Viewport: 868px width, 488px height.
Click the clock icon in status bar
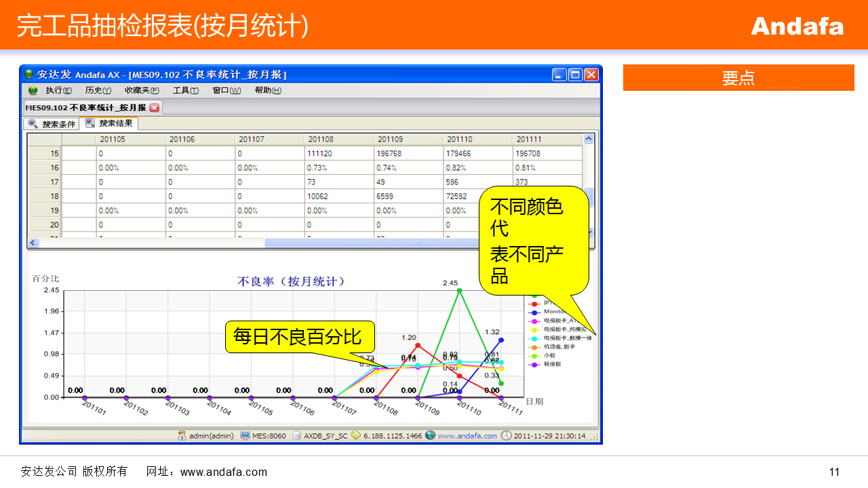click(x=506, y=436)
